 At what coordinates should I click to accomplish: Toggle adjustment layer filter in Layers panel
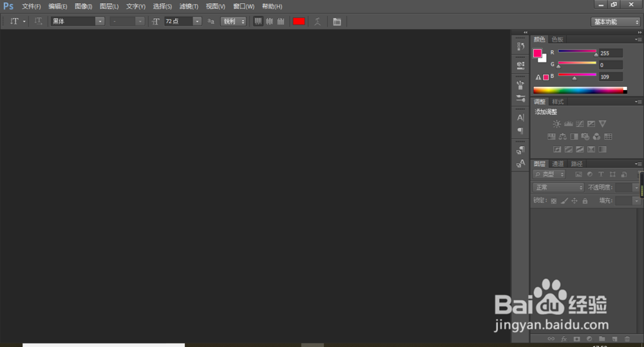click(x=590, y=174)
